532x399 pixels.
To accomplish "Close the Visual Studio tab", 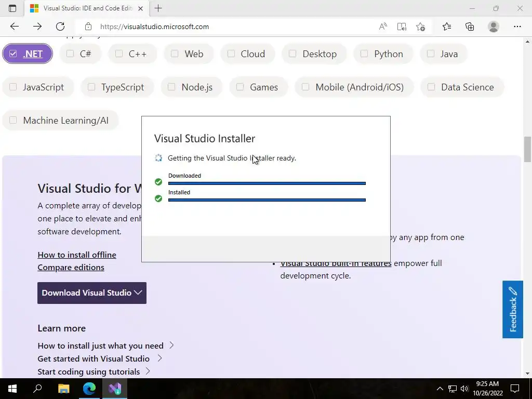I will 140,8.
